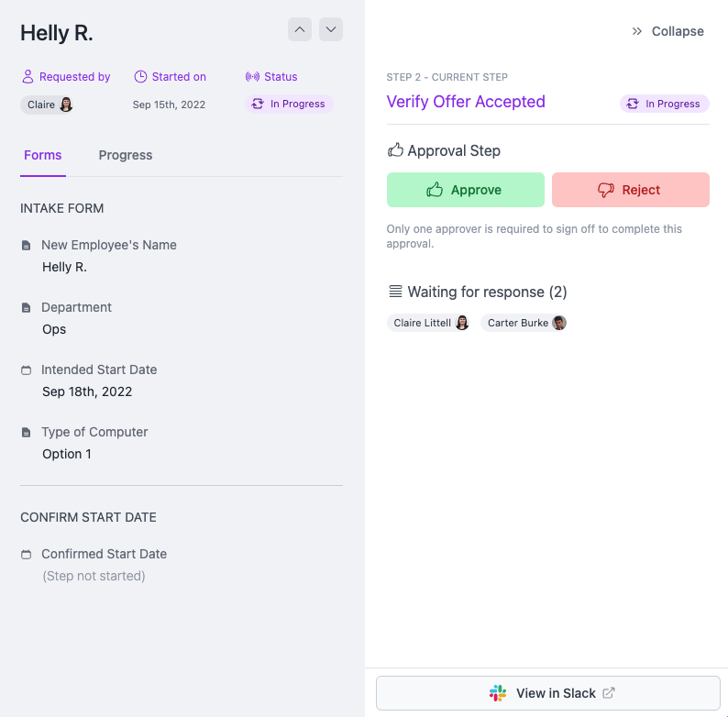This screenshot has height=717, width=728.
Task: Click the Status broadcast icon
Action: 252,77
